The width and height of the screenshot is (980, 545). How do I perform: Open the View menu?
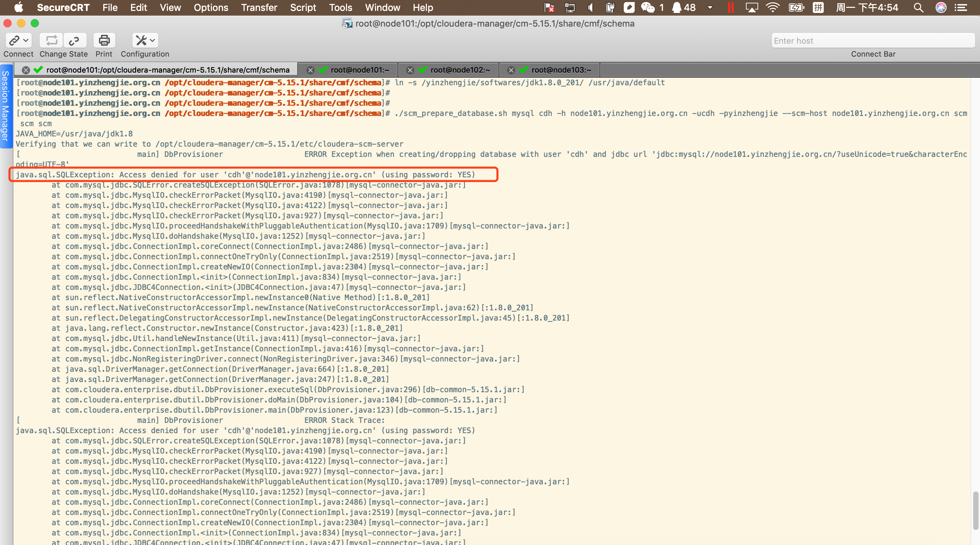coord(170,8)
